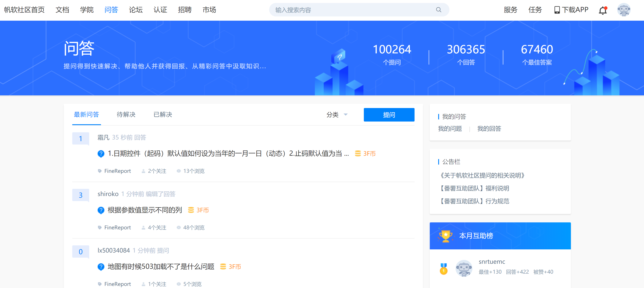Open 我的问题 link
644x288 pixels.
[450, 129]
